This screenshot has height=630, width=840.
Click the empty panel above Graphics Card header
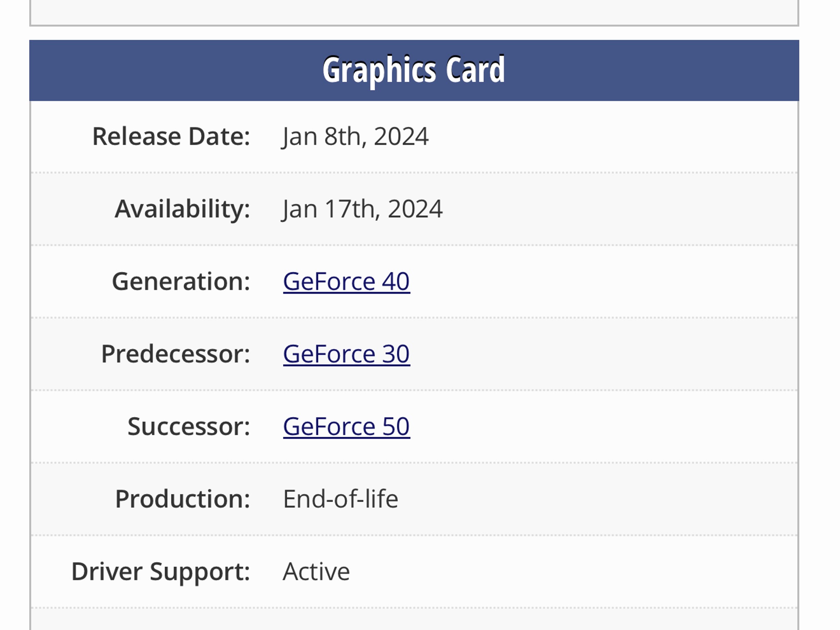pyautogui.click(x=414, y=11)
